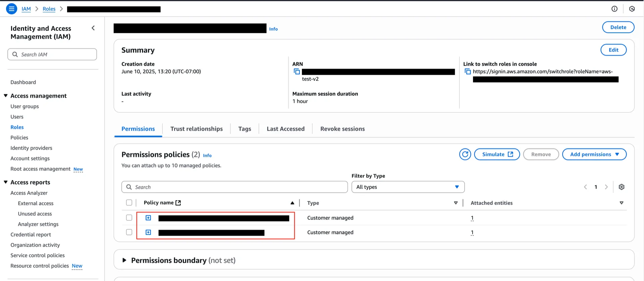
Task: Open Dashboard in the sidebar
Action: [x=23, y=82]
